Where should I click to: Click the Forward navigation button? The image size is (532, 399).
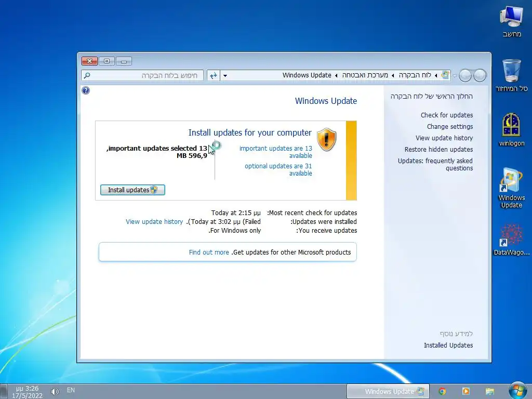click(465, 75)
